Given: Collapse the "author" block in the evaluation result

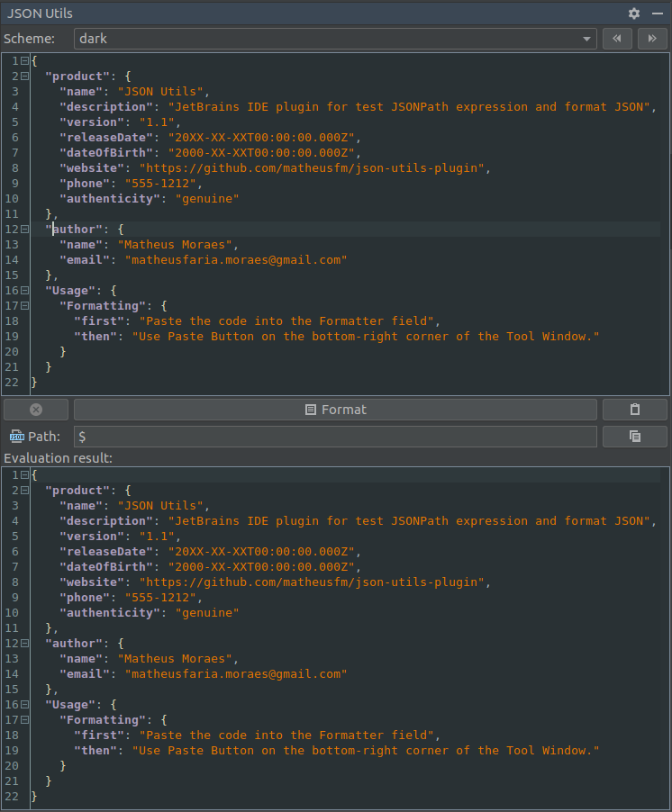Looking at the screenshot, I should (x=24, y=643).
